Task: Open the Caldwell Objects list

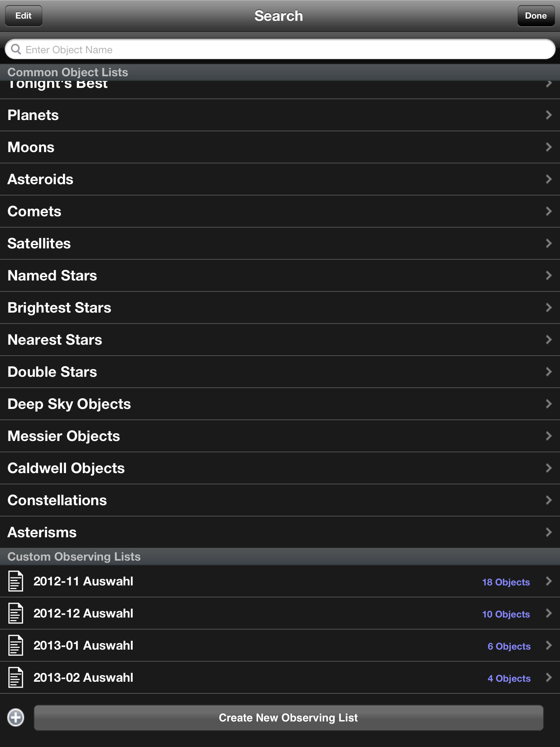Action: [x=66, y=468]
